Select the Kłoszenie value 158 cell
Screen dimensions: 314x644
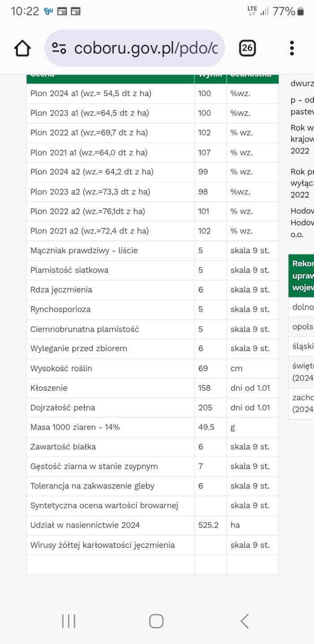[x=205, y=388]
